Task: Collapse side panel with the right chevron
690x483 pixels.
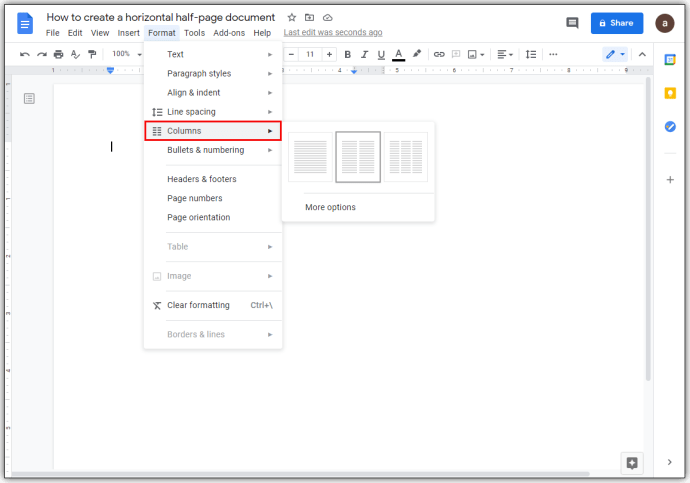Action: click(669, 462)
